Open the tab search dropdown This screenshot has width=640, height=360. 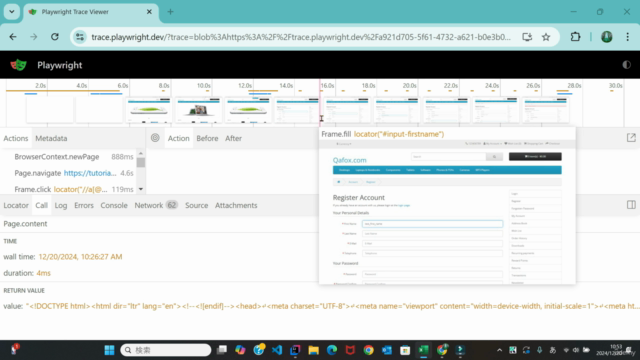(11, 11)
